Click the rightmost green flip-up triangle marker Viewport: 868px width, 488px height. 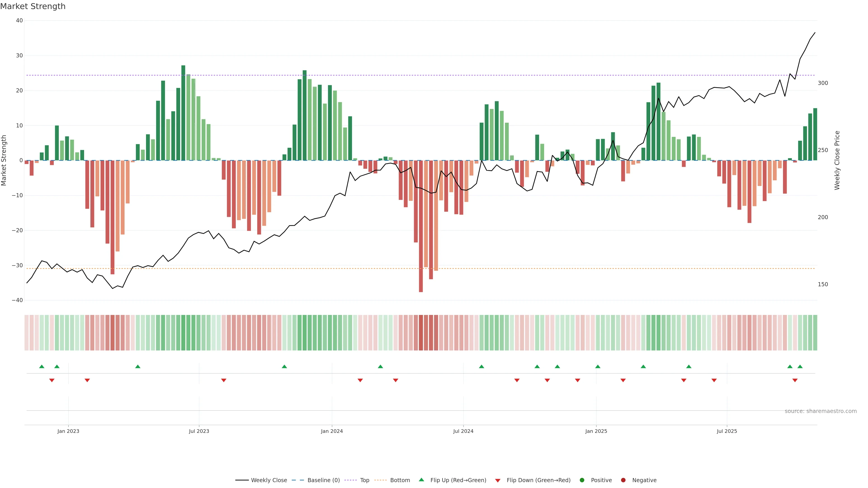click(800, 366)
